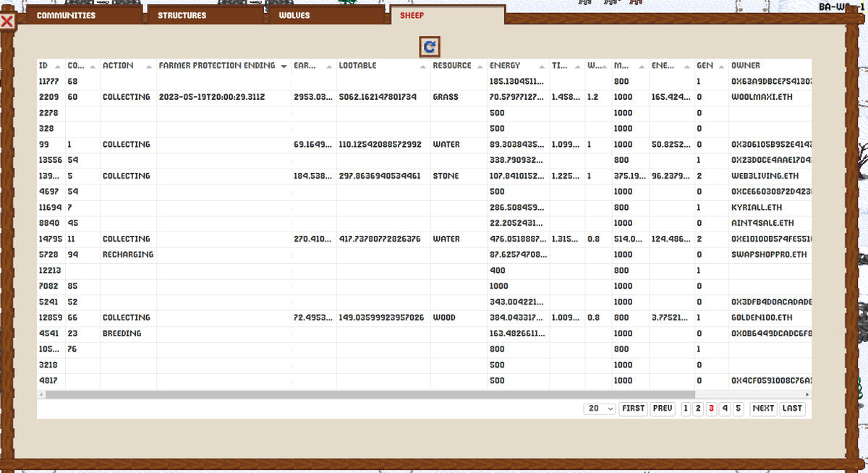Click the STONE resource cell

click(x=459, y=176)
